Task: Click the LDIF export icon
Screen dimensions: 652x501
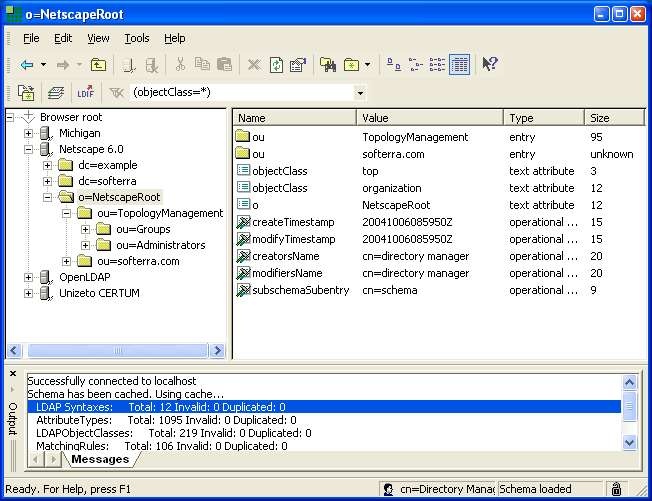Action: pyautogui.click(x=85, y=93)
